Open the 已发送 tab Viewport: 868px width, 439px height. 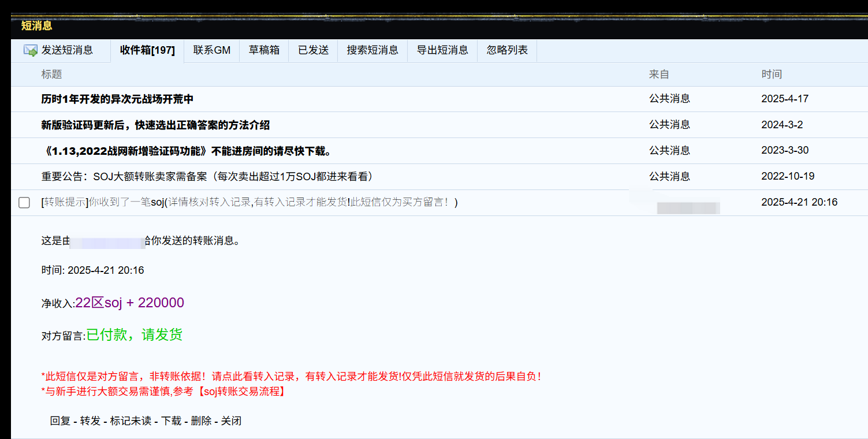pos(313,50)
